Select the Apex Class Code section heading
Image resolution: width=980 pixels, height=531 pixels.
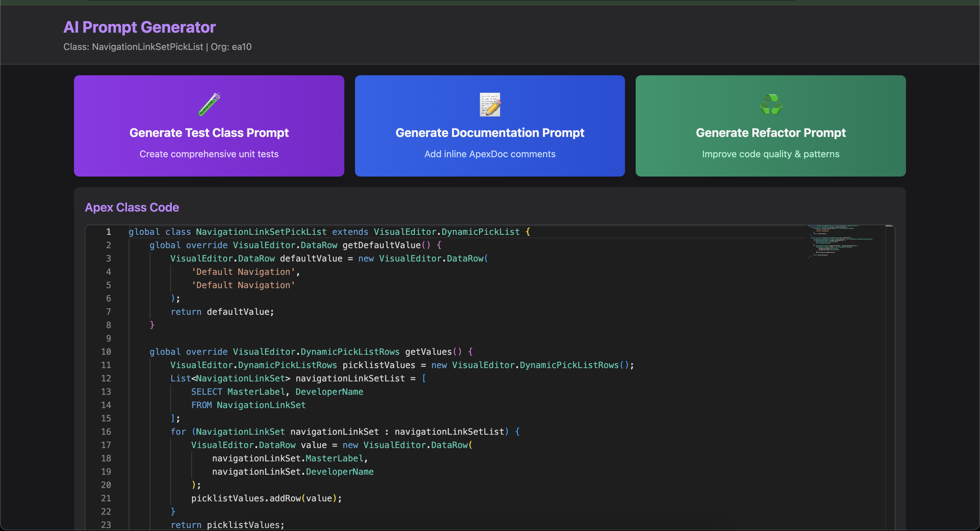point(132,208)
